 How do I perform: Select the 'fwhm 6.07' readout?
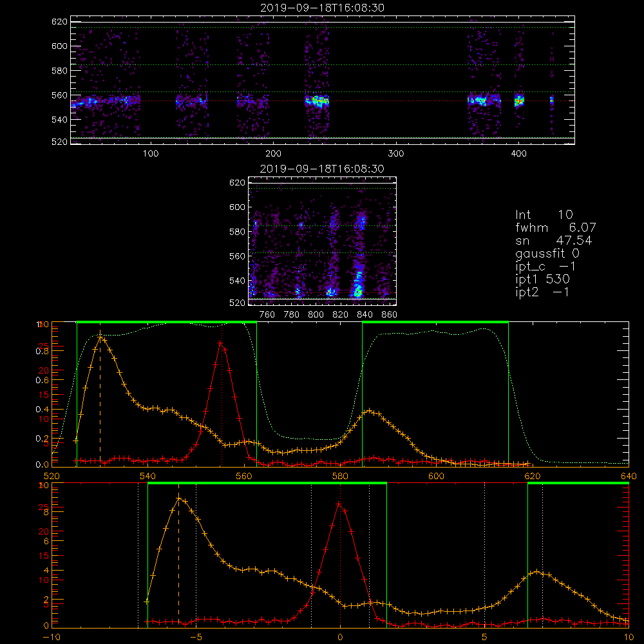pyautogui.click(x=555, y=227)
